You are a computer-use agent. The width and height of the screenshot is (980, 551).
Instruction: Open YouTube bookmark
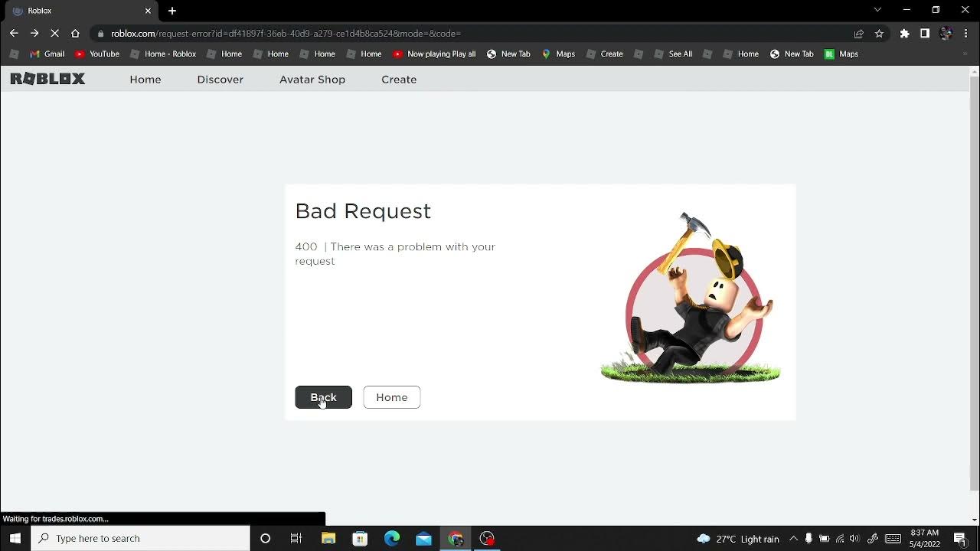tap(97, 54)
